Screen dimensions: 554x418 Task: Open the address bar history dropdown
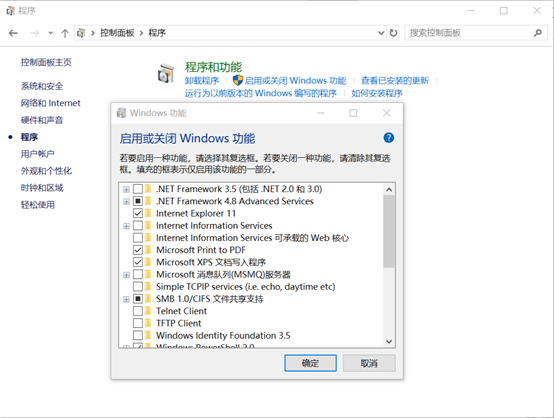coord(381,33)
